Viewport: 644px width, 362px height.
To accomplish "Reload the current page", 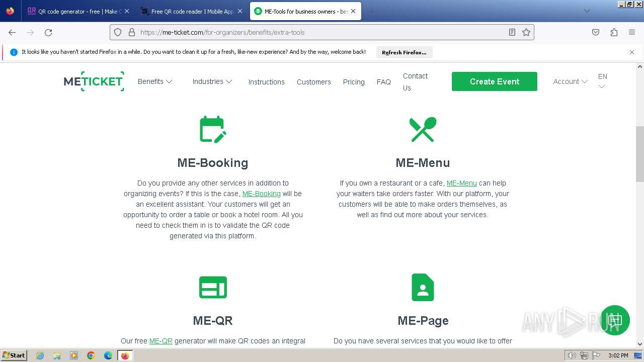I will click(x=48, y=32).
